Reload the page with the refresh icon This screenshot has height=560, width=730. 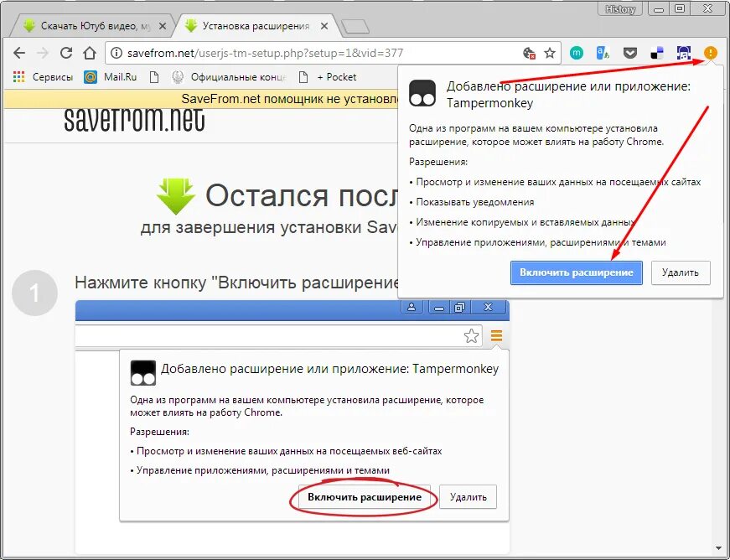pyautogui.click(x=66, y=53)
